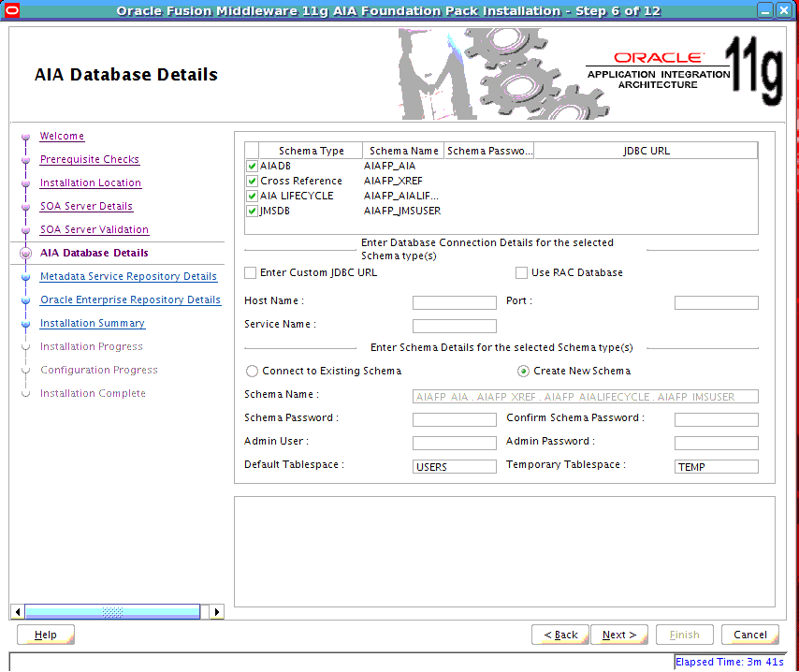The width and height of the screenshot is (799, 672).
Task: Click the Welcome step bullet icon
Action: click(25, 137)
